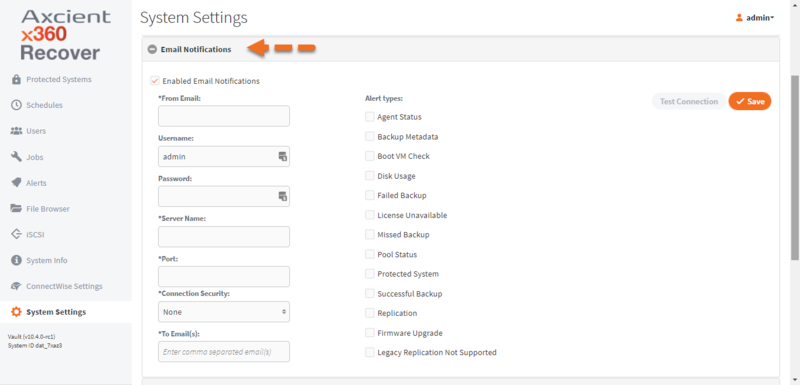Click the System Settings gear icon
This screenshot has height=385, width=800.
16,312
